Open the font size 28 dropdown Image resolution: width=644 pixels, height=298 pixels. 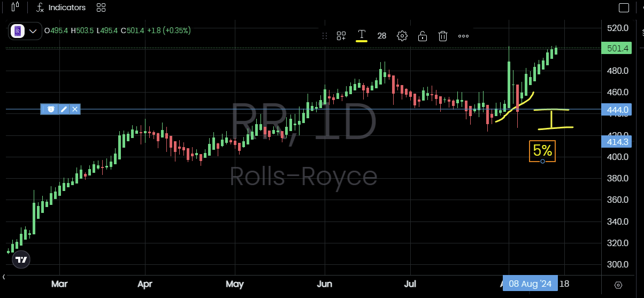[381, 36]
